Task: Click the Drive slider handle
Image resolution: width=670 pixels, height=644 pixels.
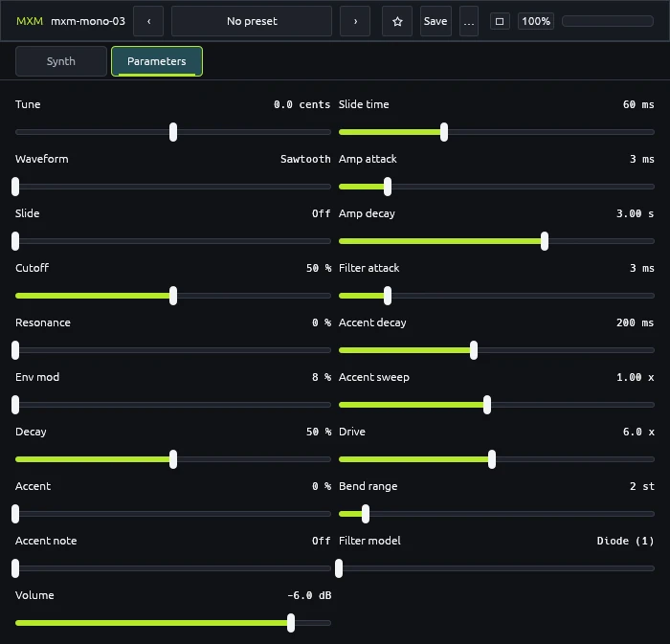Action: 492,459
